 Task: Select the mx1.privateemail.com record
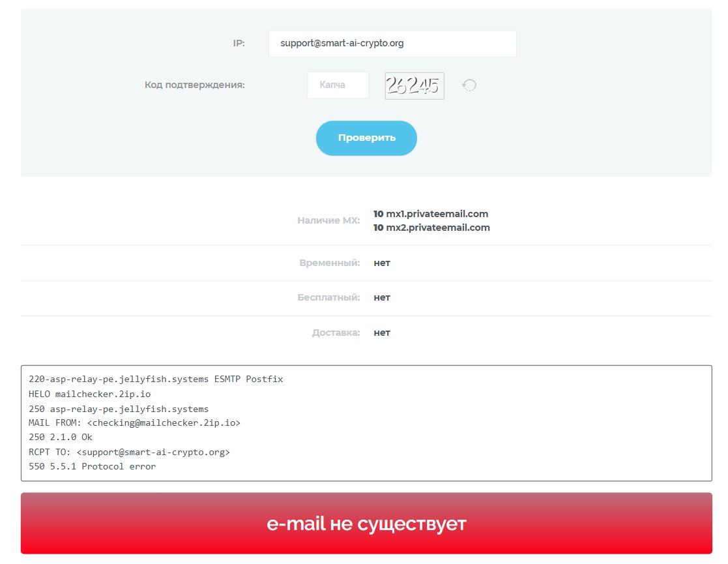pos(431,214)
